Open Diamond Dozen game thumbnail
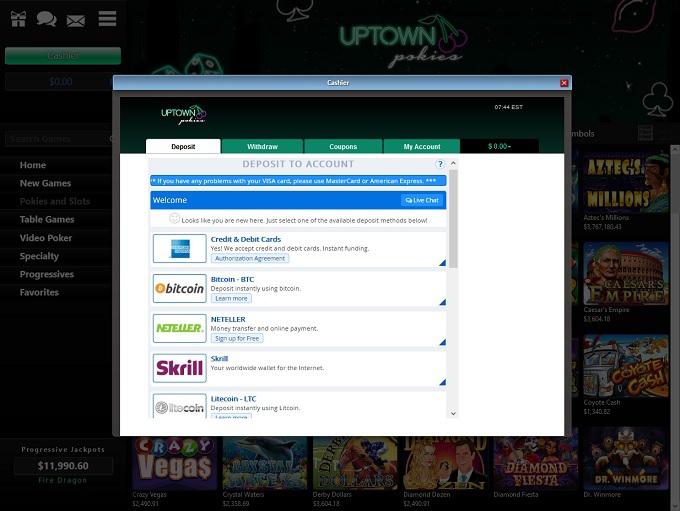680x511 pixels. coord(445,463)
